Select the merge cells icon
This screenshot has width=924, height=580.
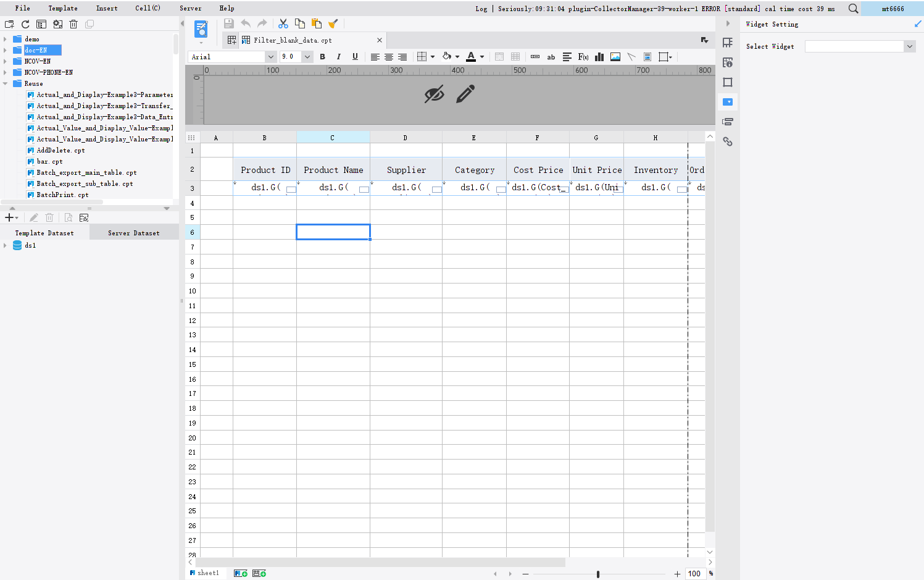coord(499,56)
